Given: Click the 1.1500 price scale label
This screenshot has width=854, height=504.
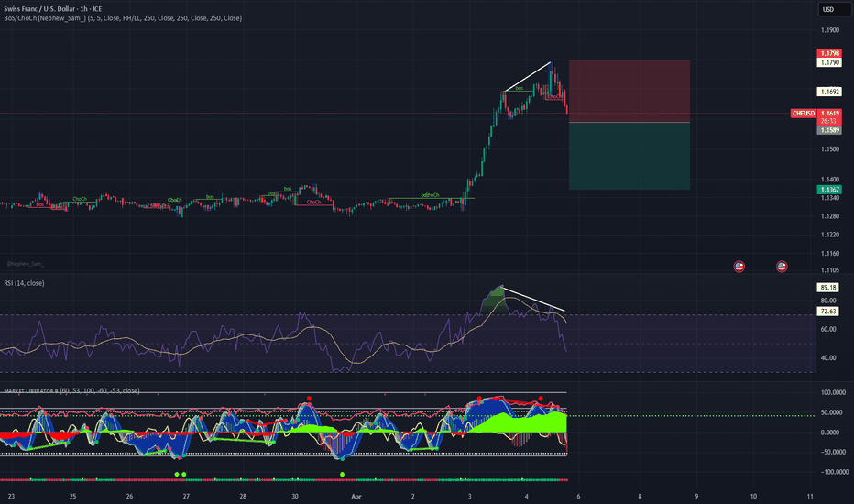Looking at the screenshot, I should 829,148.
